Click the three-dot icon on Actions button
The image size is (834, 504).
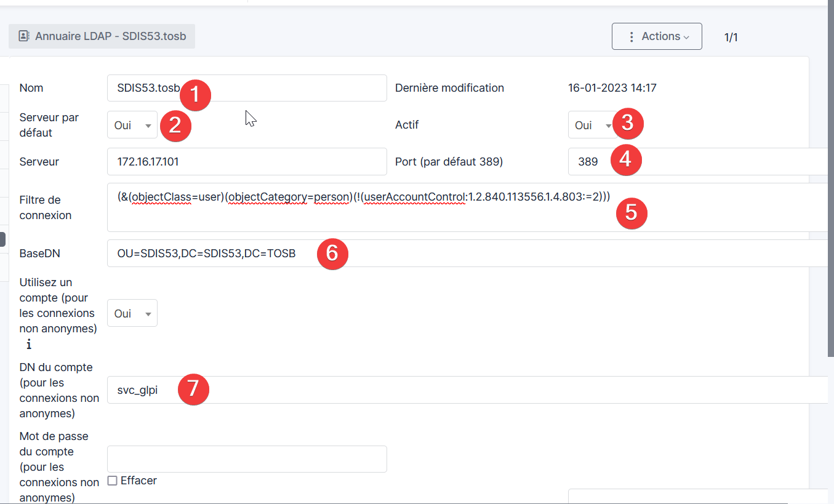(631, 37)
